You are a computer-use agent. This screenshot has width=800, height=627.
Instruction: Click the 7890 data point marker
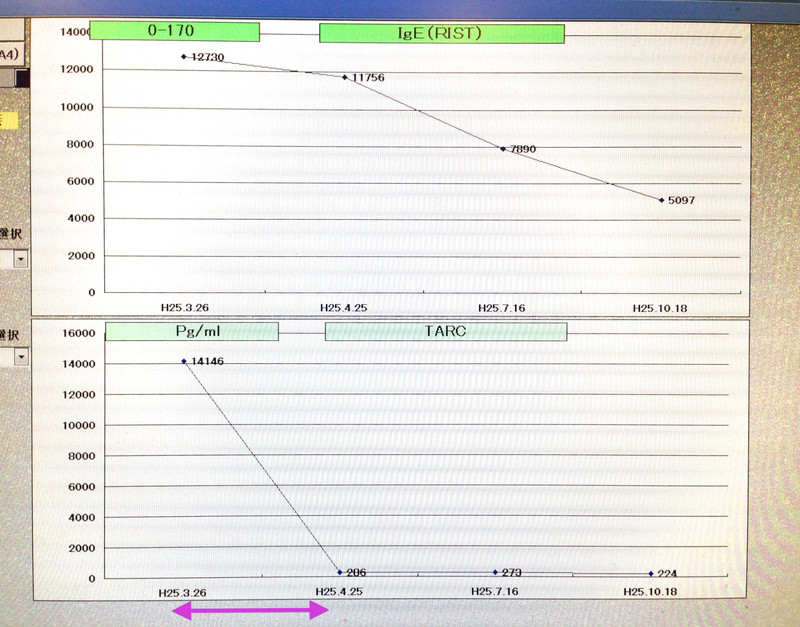pos(503,148)
